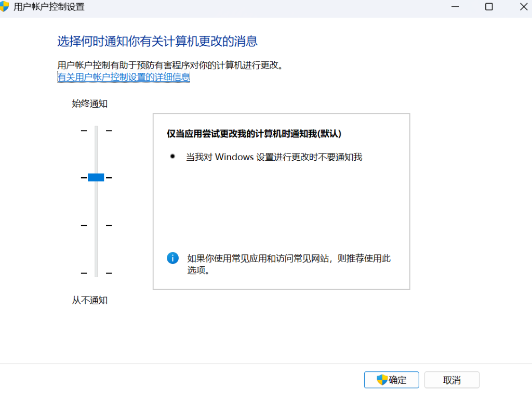Open the link 有关用户帐户控制设置的详细信息
This screenshot has height=400, width=532.
point(124,77)
